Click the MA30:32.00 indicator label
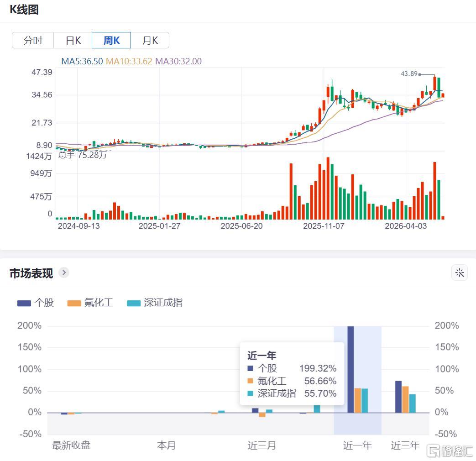 tap(178, 61)
